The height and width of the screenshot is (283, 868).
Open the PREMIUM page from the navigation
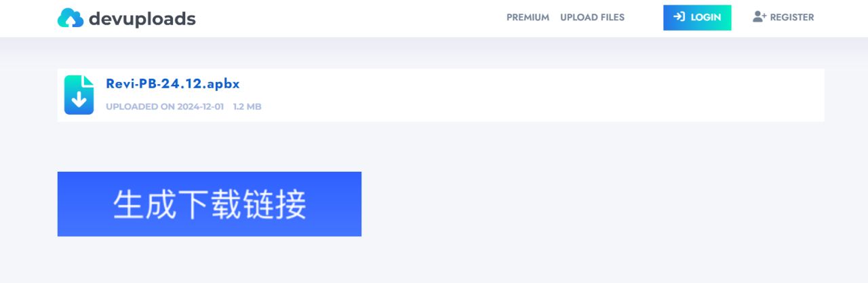click(528, 18)
